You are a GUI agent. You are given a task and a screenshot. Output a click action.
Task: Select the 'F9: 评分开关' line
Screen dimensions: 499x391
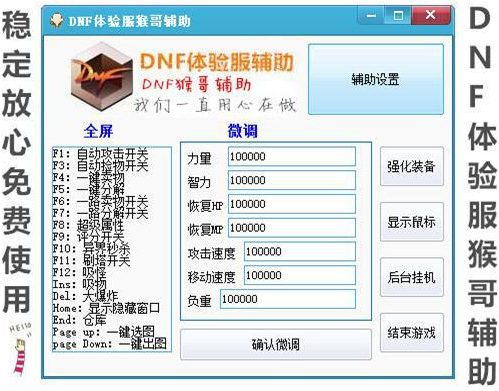(x=89, y=237)
